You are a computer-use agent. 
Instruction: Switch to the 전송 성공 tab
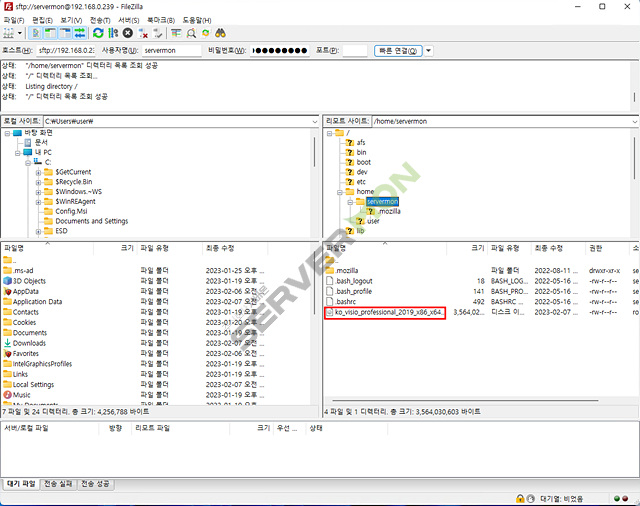tap(95, 484)
